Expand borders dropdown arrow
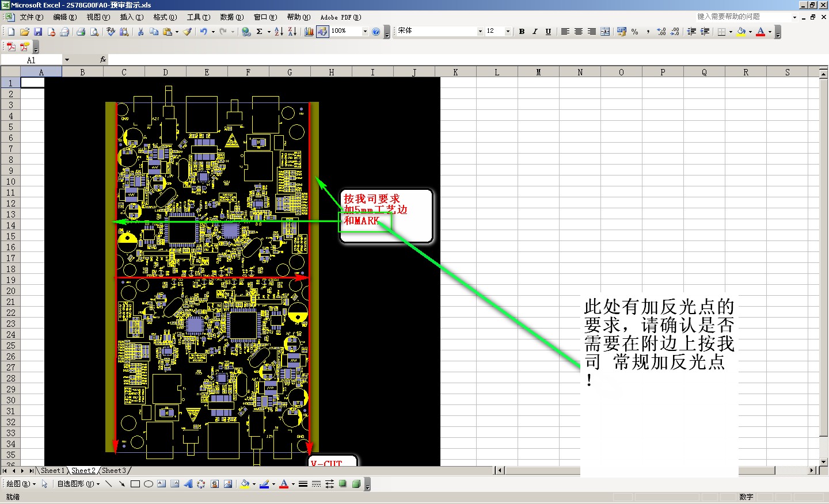Screen dimensions: 829x504 (x=731, y=32)
